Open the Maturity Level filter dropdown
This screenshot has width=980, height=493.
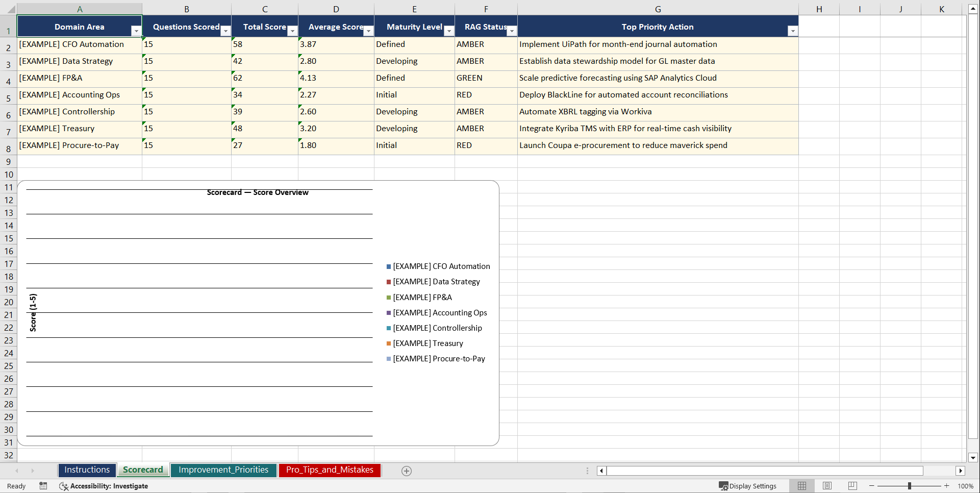point(449,31)
